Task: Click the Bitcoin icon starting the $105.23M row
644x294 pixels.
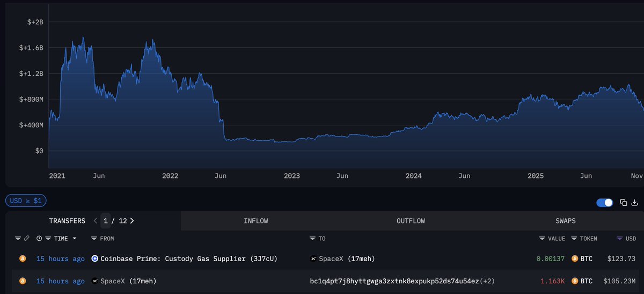Action: click(23, 281)
